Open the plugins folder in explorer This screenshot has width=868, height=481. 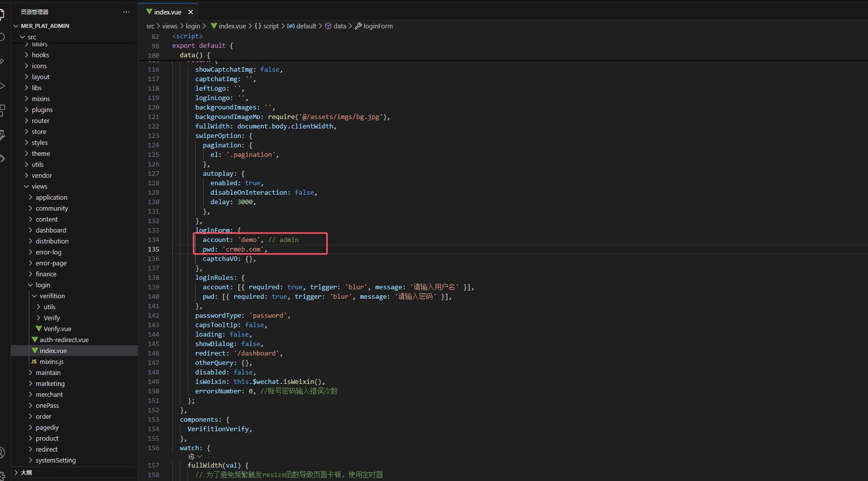click(42, 110)
